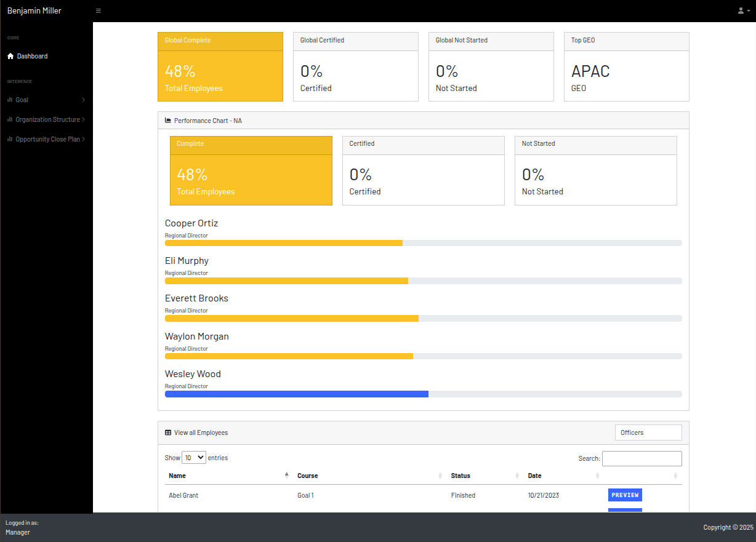Click the Dashboard home icon

coord(10,56)
